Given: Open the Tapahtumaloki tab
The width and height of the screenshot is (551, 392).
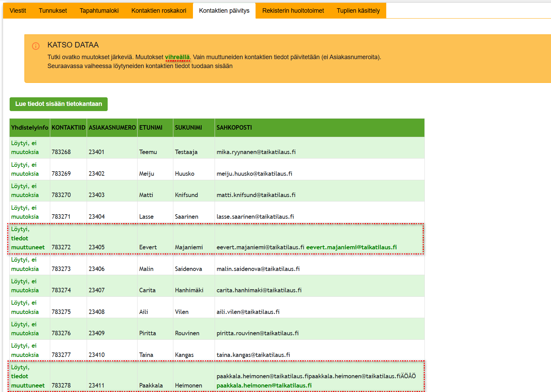Looking at the screenshot, I should tap(99, 11).
